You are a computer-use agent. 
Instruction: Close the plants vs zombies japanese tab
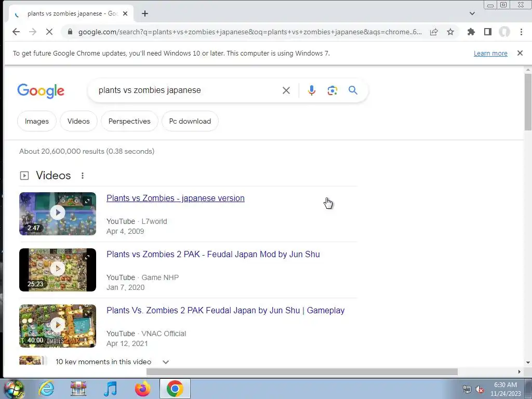coord(125,14)
